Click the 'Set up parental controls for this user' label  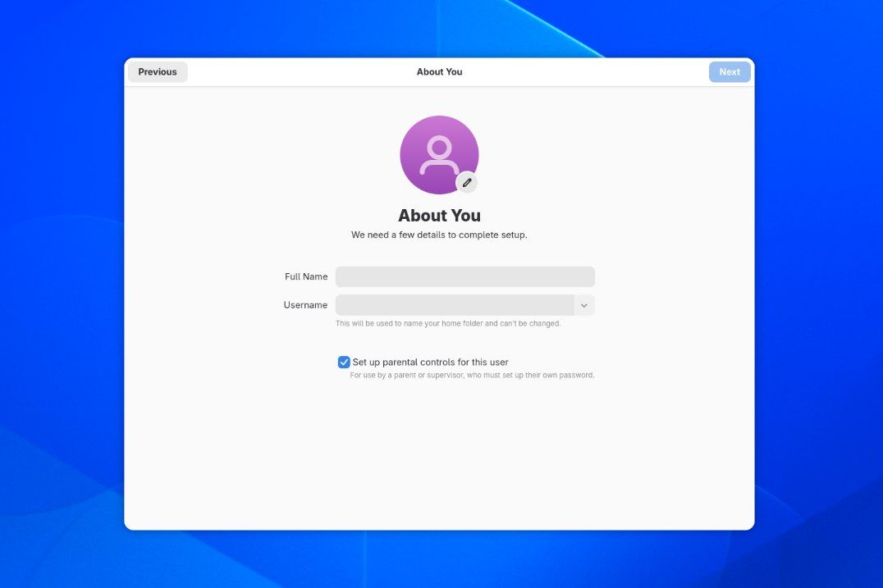click(430, 362)
